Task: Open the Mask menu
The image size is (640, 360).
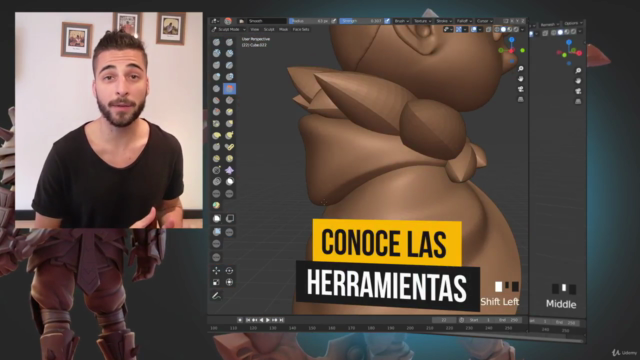Action: 284,29
